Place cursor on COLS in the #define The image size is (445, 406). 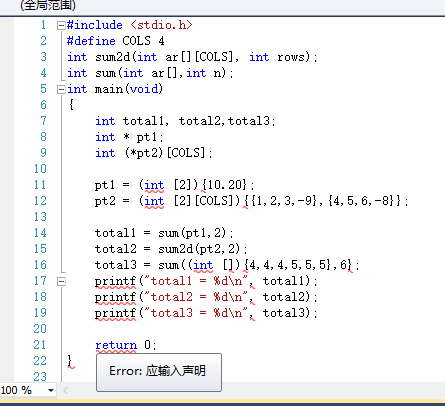point(136,41)
